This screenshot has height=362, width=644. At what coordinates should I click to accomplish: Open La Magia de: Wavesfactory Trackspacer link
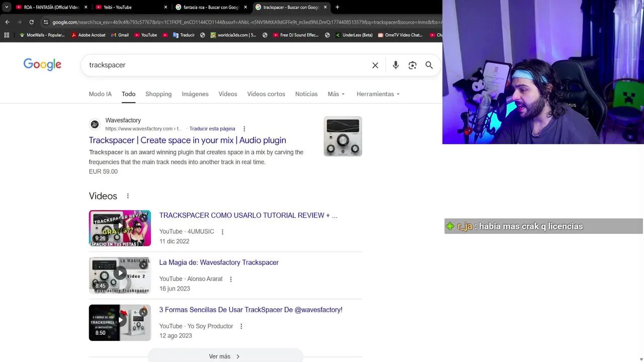tap(219, 262)
